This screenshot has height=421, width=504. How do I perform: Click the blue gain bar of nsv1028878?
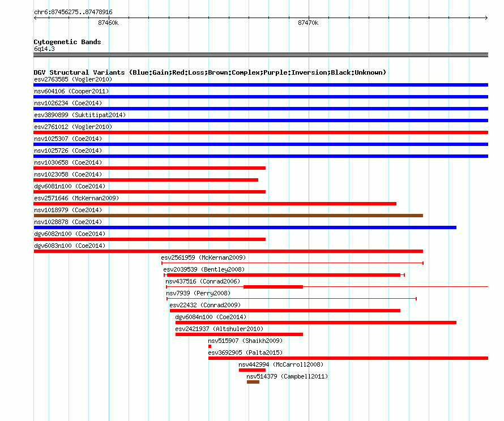point(245,227)
